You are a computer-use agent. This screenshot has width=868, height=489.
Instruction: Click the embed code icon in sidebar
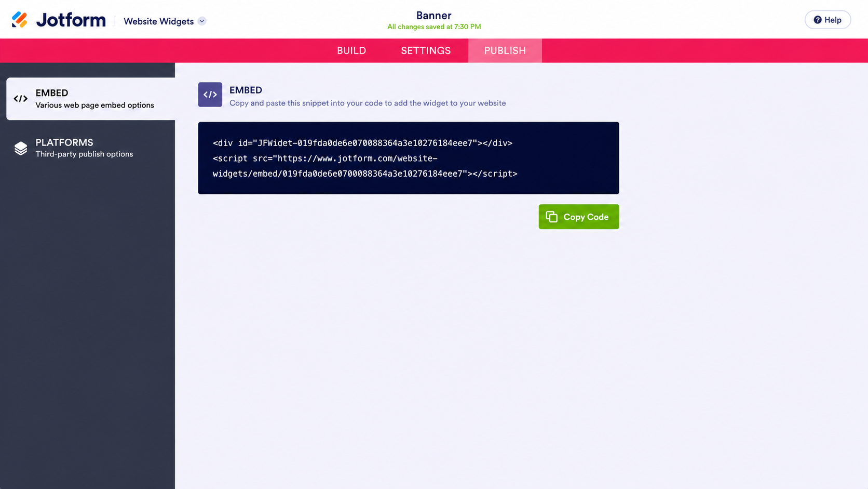click(x=21, y=99)
